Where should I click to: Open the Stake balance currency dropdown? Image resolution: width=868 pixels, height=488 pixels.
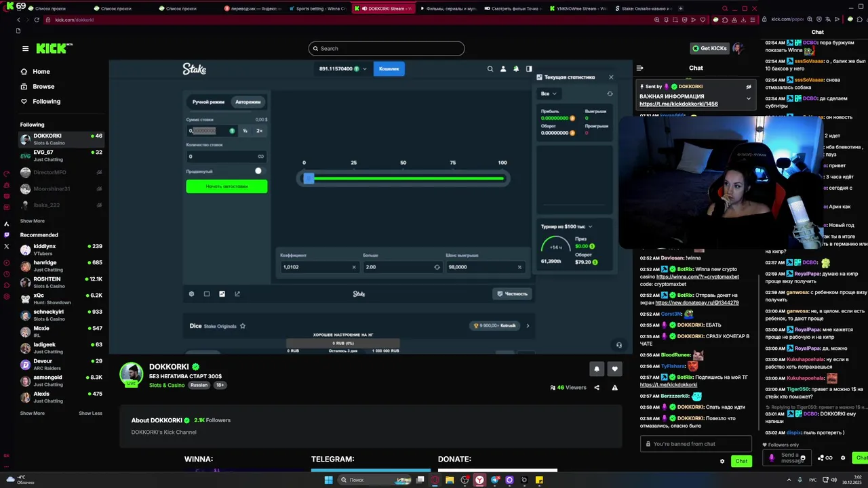[x=343, y=68]
